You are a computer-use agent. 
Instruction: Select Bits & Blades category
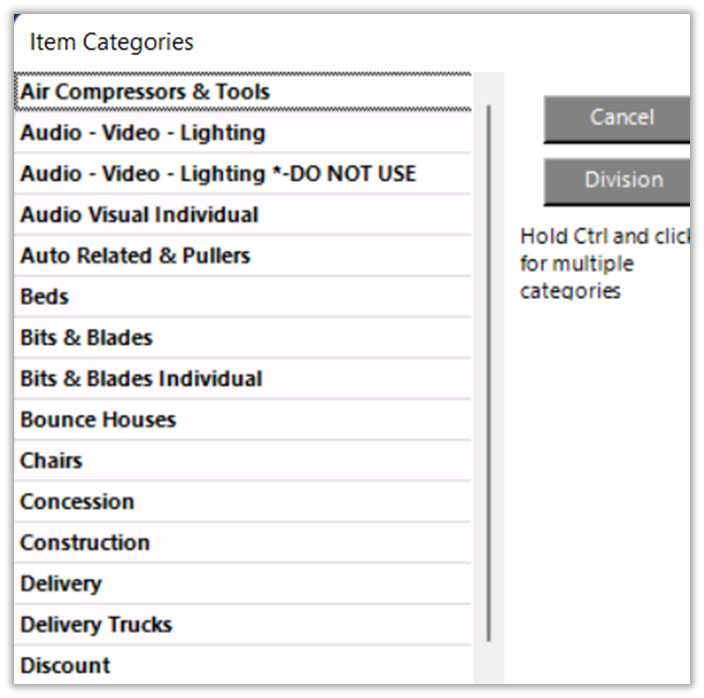point(86,338)
